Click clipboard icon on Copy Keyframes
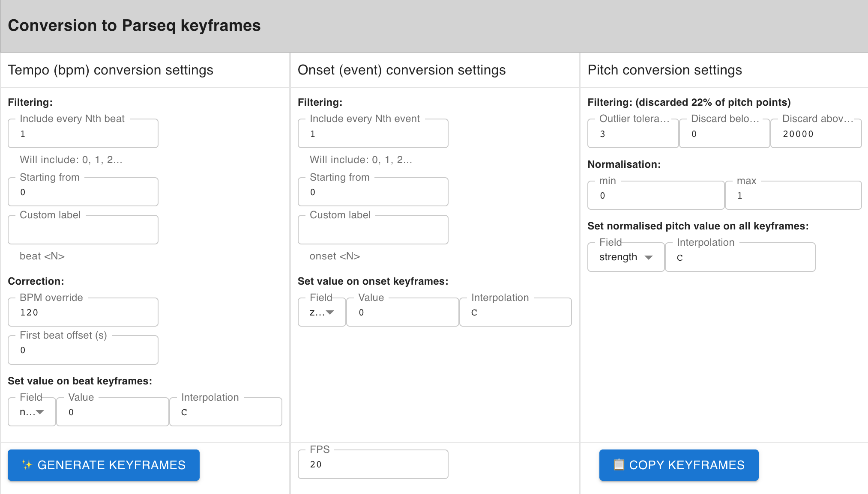The width and height of the screenshot is (868, 494). click(x=619, y=465)
